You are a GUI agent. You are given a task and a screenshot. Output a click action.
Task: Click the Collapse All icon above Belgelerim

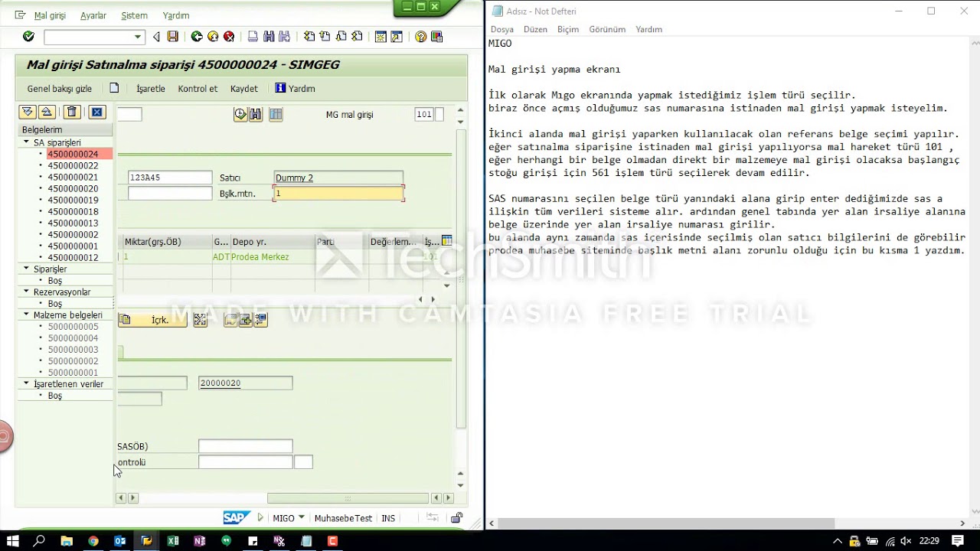[46, 112]
